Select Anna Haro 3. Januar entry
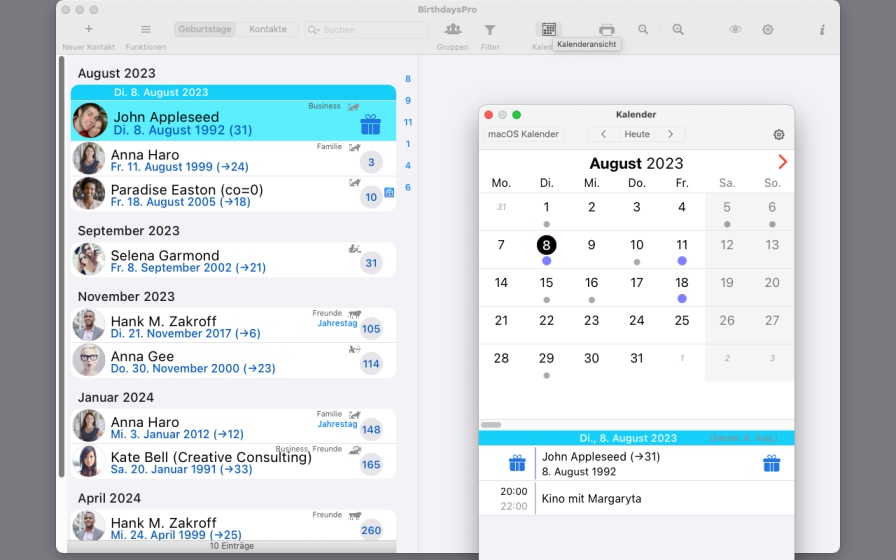 [x=233, y=426]
